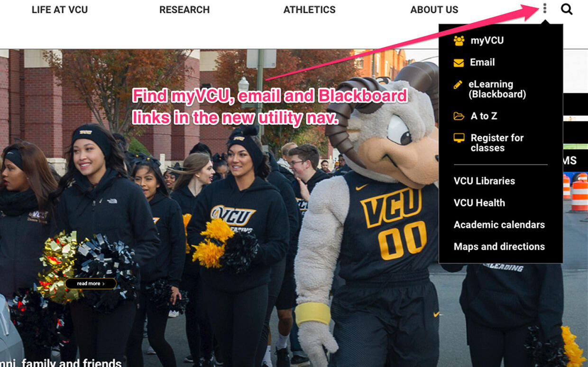Open the Athletics nav item
The image size is (588, 367).
tap(309, 9)
